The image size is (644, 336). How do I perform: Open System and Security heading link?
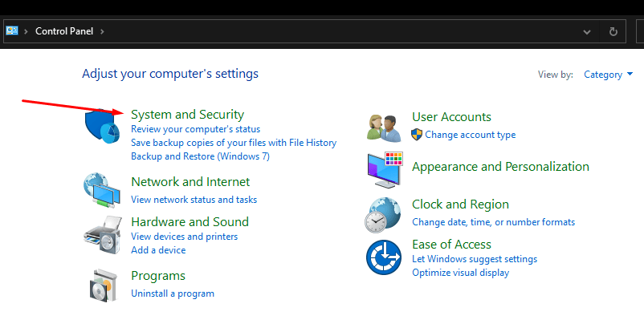point(187,115)
